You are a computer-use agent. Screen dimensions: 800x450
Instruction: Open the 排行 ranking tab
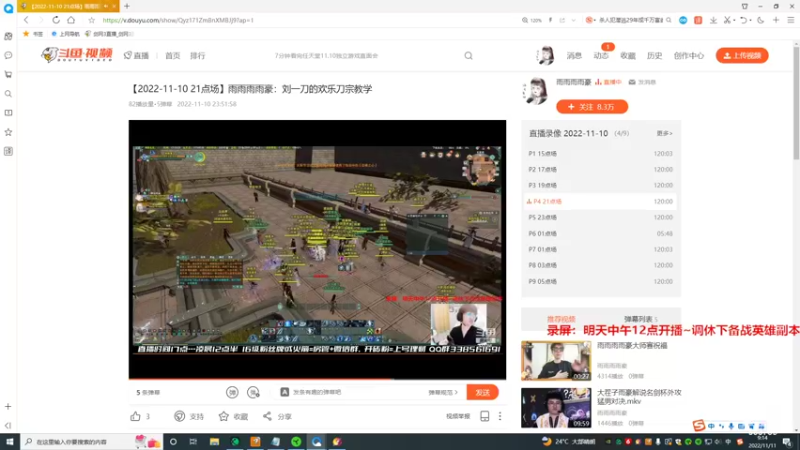tap(197, 56)
